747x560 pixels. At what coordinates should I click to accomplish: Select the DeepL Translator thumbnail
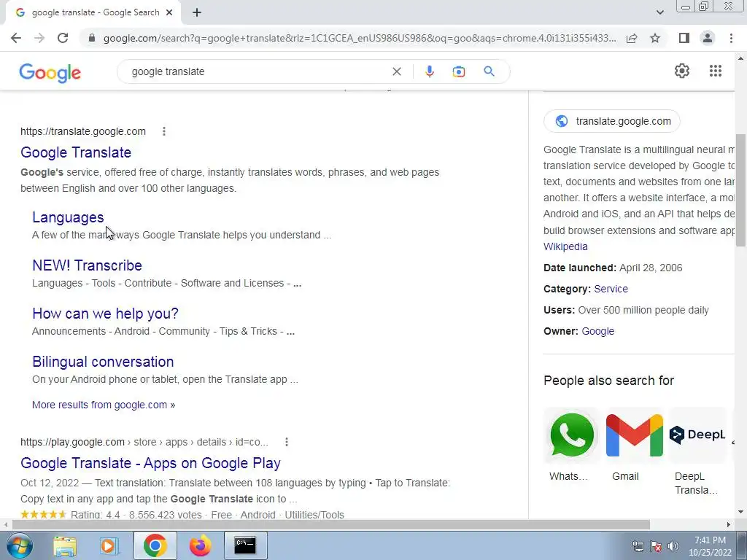tap(697, 435)
